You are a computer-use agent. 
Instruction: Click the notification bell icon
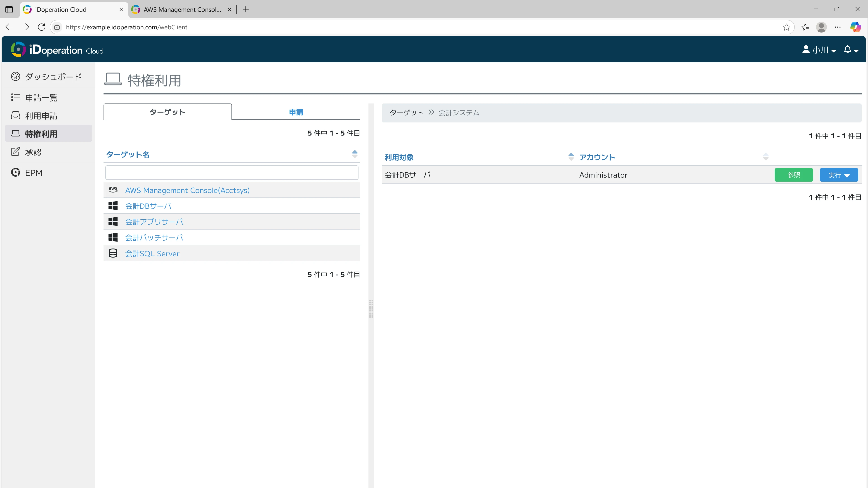[x=847, y=50]
